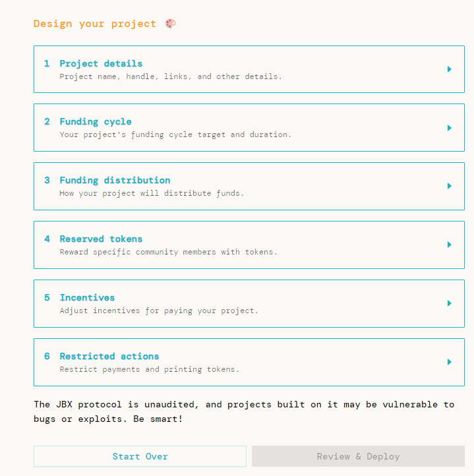Open the Restricted actions step title
Image resolution: width=474 pixels, height=476 pixels.
point(109,356)
